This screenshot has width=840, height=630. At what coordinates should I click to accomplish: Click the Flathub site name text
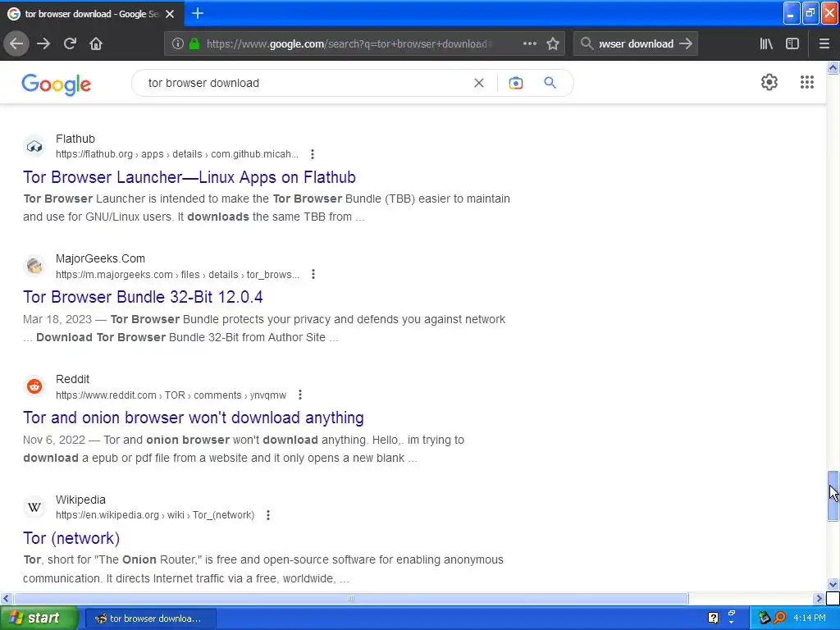75,139
